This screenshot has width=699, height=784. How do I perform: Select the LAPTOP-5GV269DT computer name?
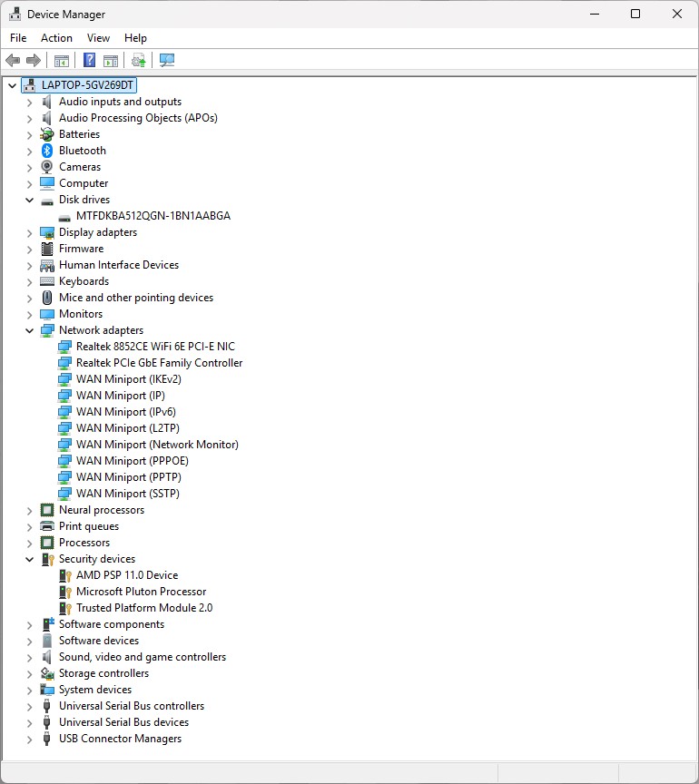[x=87, y=85]
